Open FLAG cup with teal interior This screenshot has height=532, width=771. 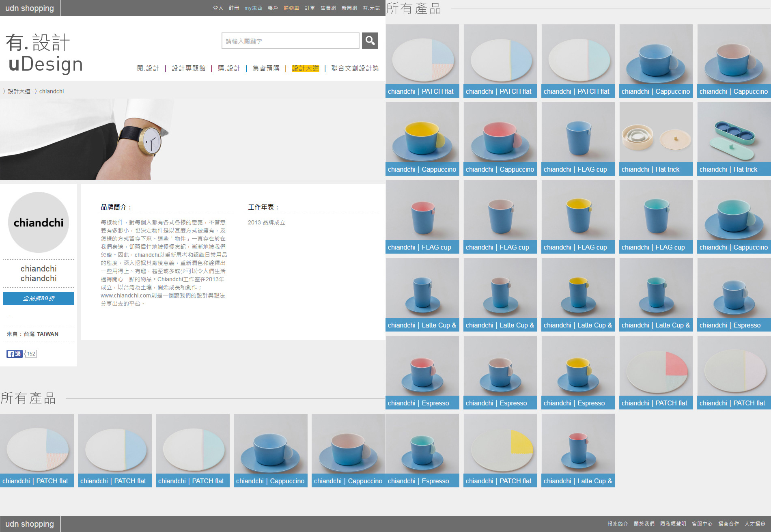pyautogui.click(x=656, y=217)
